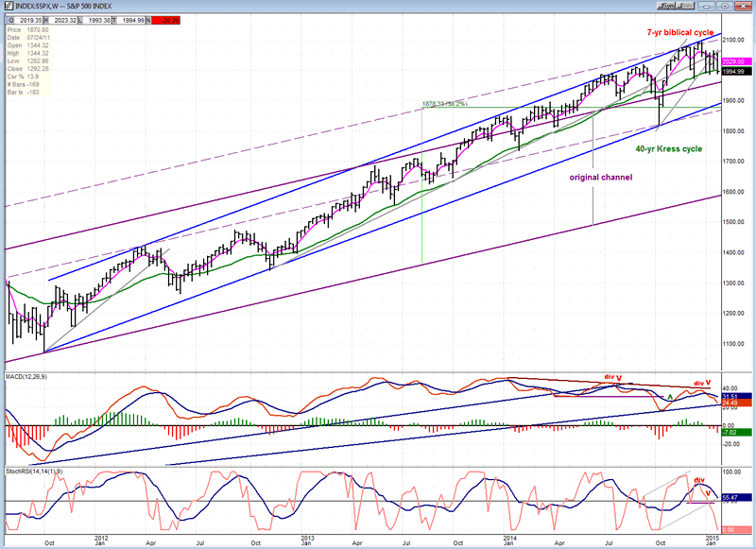The height and width of the screenshot is (549, 756).
Task: Click the High value 2023.32 in the quote bar
Action: pos(65,20)
